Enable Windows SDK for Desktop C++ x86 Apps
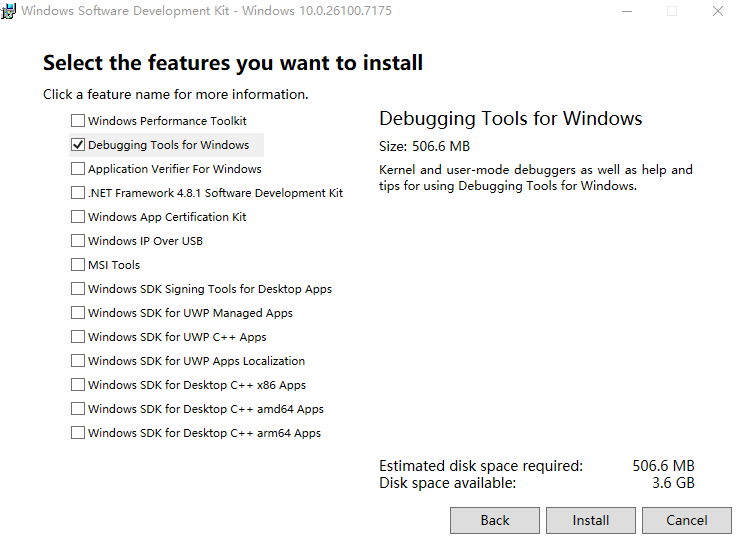 tap(78, 385)
